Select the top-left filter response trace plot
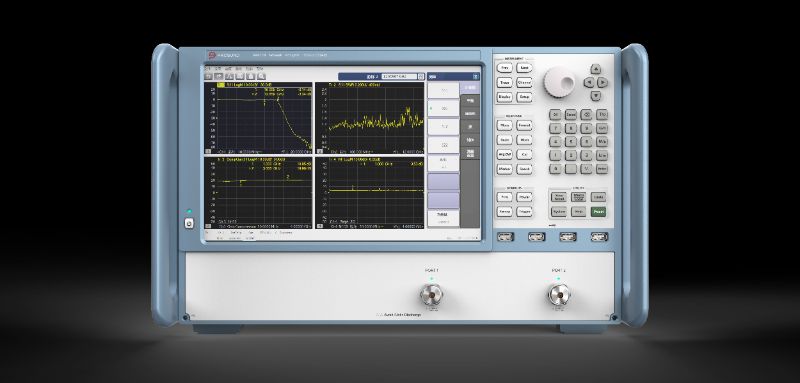800x383 pixels. pos(258,118)
